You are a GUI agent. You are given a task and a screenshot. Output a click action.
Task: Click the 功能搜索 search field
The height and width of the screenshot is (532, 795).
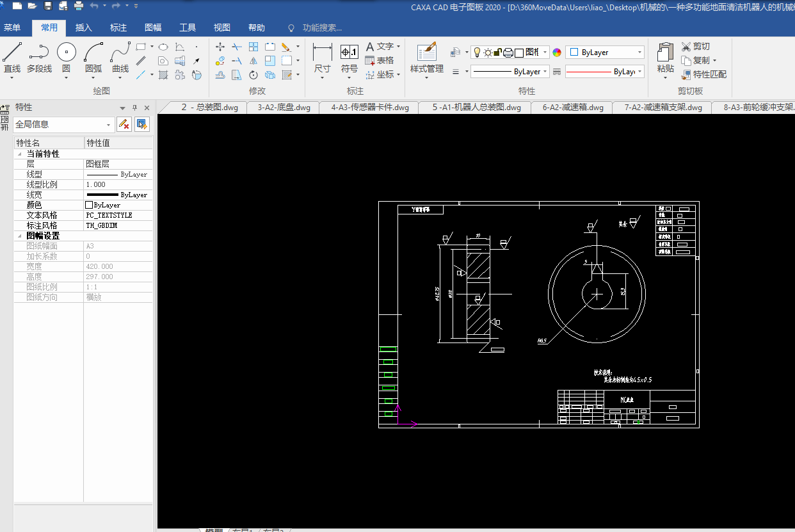pyautogui.click(x=322, y=28)
